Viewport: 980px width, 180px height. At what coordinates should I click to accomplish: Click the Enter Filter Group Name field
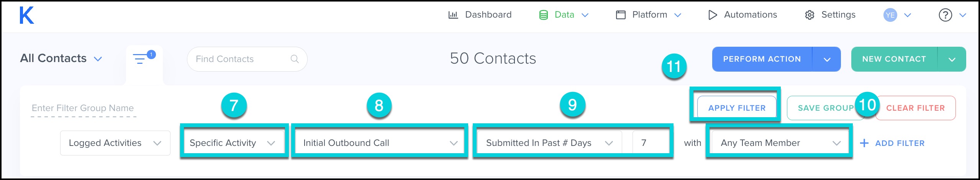(83, 108)
